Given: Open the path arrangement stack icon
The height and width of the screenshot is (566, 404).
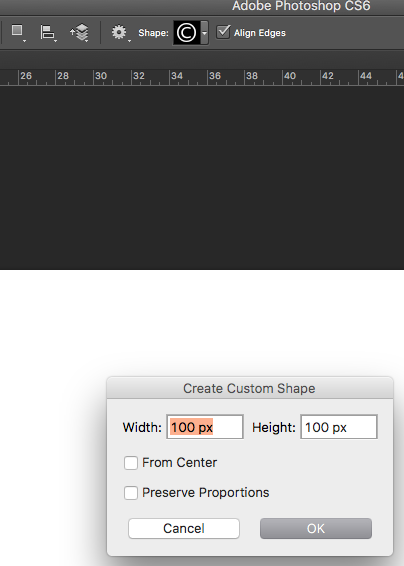Looking at the screenshot, I should coord(79,32).
